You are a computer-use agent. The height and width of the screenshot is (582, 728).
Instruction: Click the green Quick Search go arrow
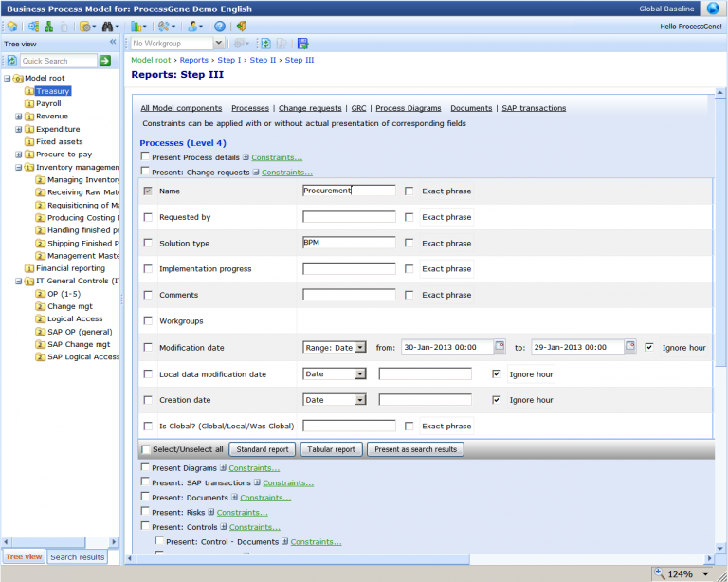pos(105,61)
